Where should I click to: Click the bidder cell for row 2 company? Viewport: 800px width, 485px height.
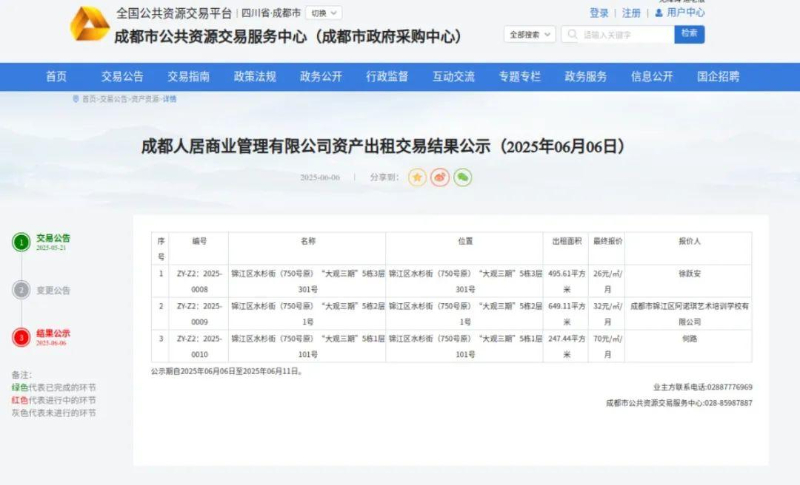(x=689, y=314)
